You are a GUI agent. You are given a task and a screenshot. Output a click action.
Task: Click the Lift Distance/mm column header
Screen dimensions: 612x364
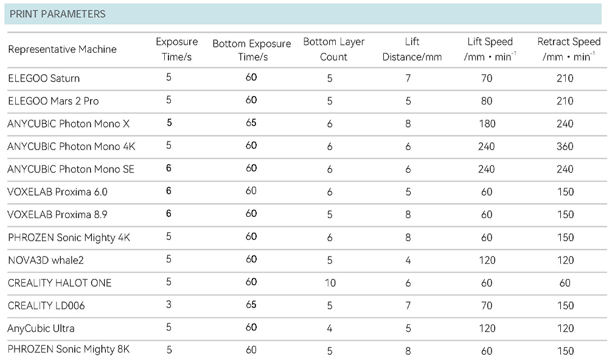412,49
